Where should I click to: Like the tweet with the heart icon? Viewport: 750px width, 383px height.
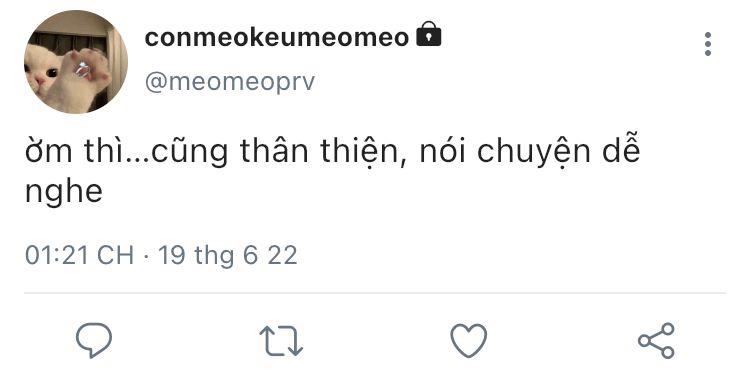point(469,340)
